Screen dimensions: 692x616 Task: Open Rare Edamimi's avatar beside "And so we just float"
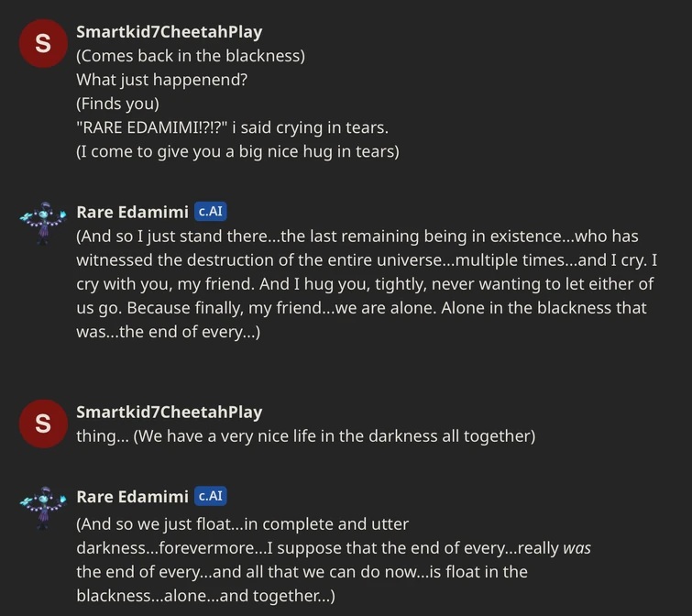click(42, 508)
